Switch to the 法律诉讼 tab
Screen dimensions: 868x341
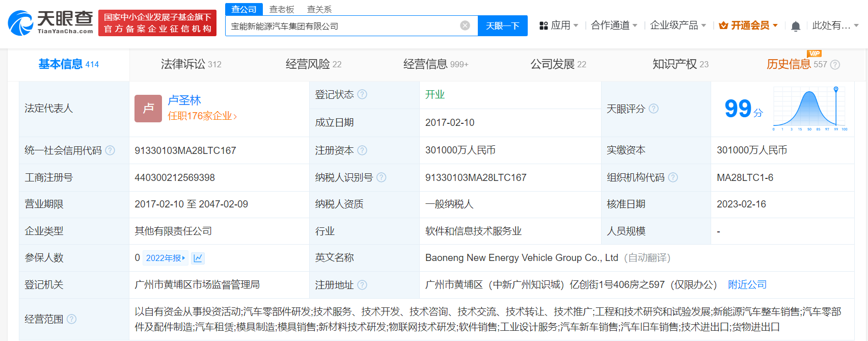coord(191,64)
